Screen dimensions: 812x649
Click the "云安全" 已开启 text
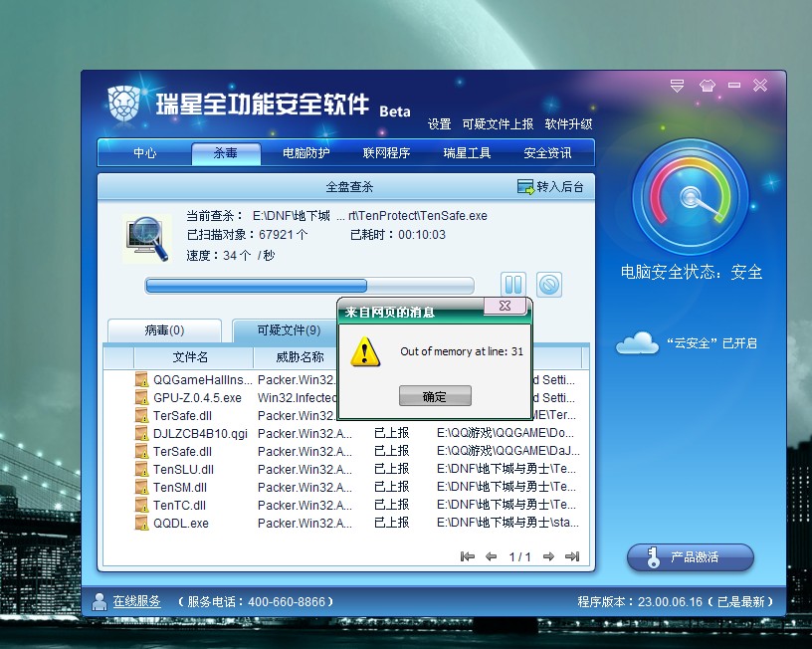pos(711,342)
